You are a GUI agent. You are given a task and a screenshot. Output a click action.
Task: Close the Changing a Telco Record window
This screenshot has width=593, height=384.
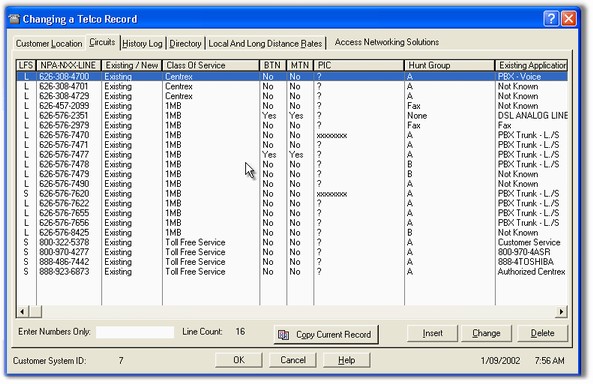click(x=569, y=18)
